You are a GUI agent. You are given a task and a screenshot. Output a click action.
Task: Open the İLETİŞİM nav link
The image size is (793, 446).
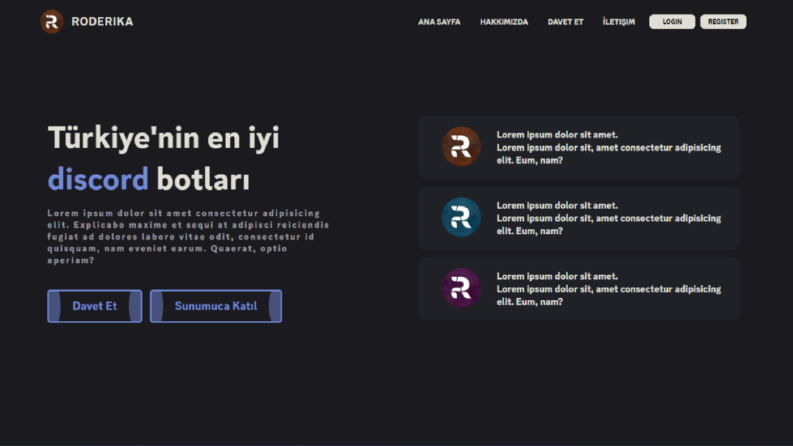coord(619,22)
